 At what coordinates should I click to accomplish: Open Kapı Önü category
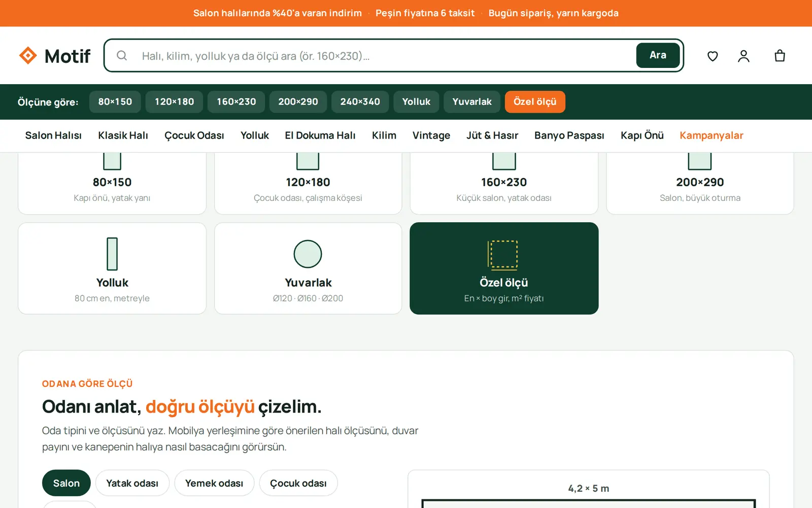tap(642, 136)
